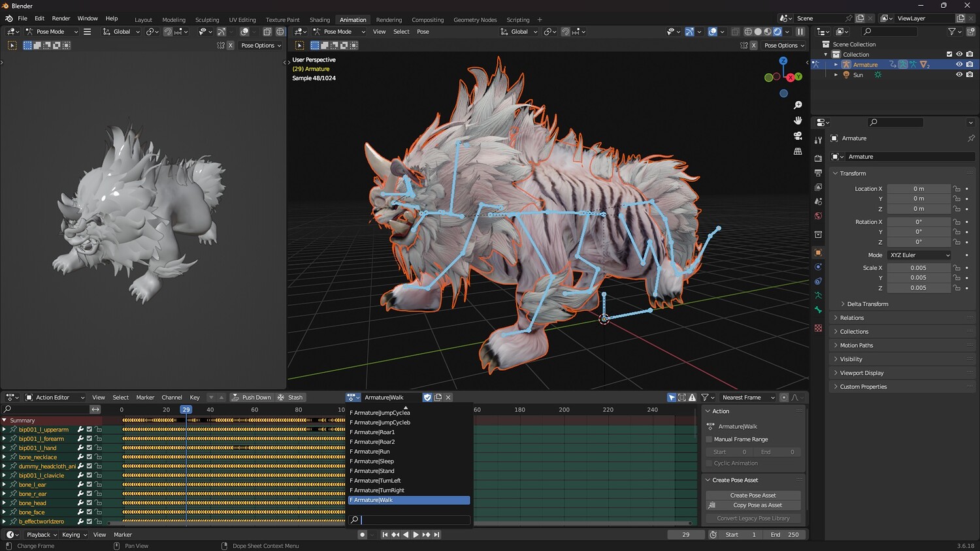
Task: Enable Manual Frame Range checkbox
Action: pyautogui.click(x=710, y=439)
